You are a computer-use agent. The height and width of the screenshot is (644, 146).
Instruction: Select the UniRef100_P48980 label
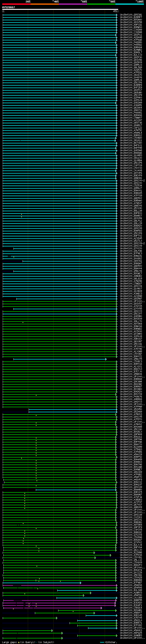pyautogui.click(x=131, y=42)
